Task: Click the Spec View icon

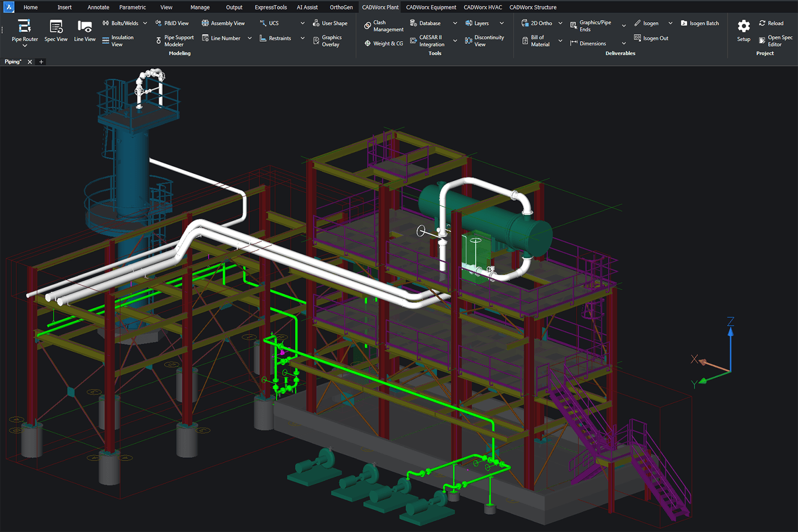Action: (56, 30)
